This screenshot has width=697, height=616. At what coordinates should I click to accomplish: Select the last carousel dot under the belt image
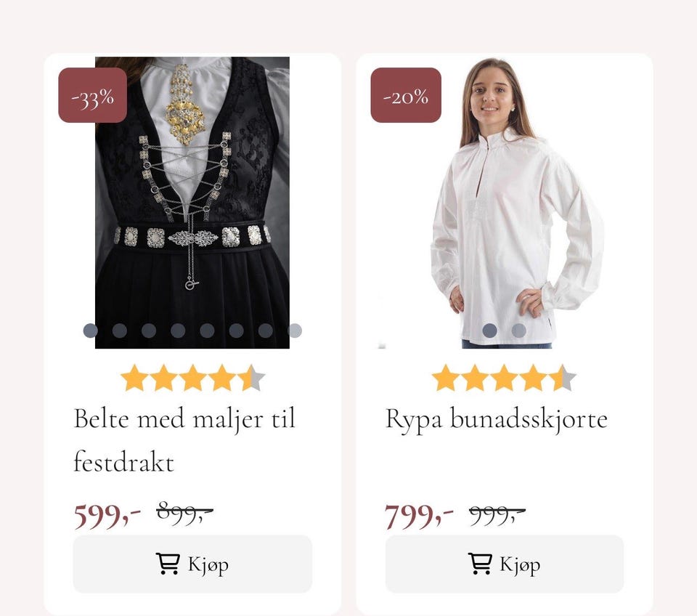click(x=295, y=331)
